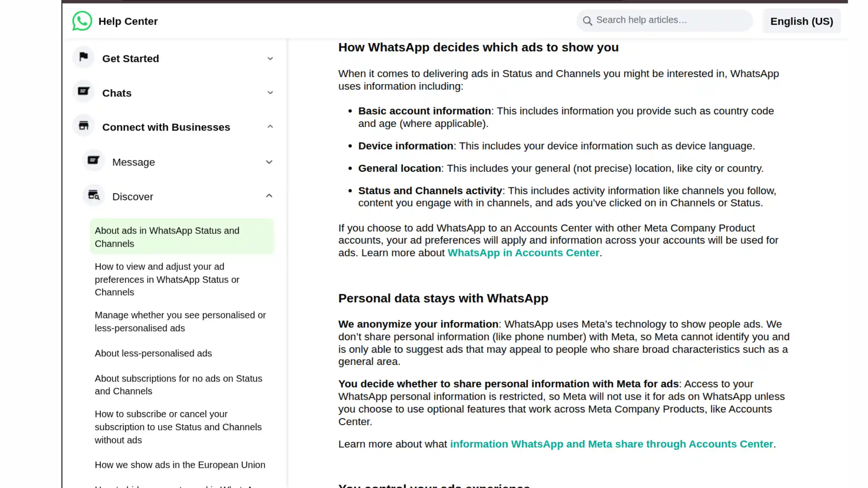This screenshot has height=488, width=868.
Task: Expand the Get Started chevron
Action: coord(270,58)
